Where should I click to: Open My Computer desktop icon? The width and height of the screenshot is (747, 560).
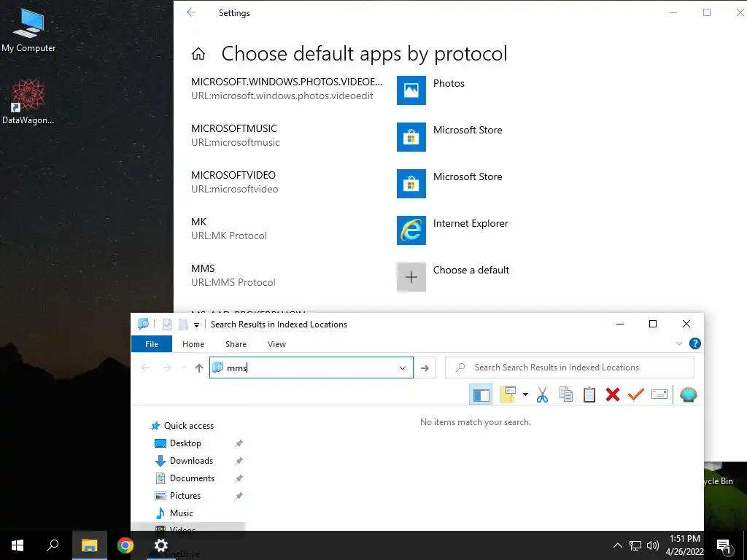click(x=28, y=29)
